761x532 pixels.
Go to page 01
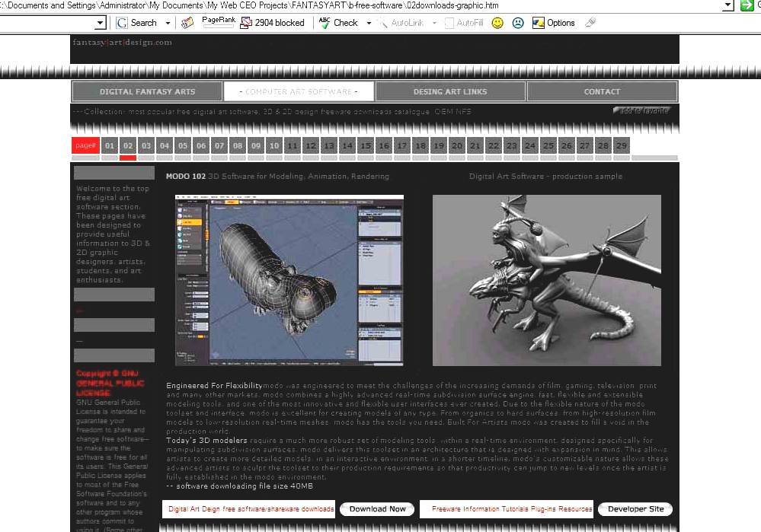tap(110, 145)
